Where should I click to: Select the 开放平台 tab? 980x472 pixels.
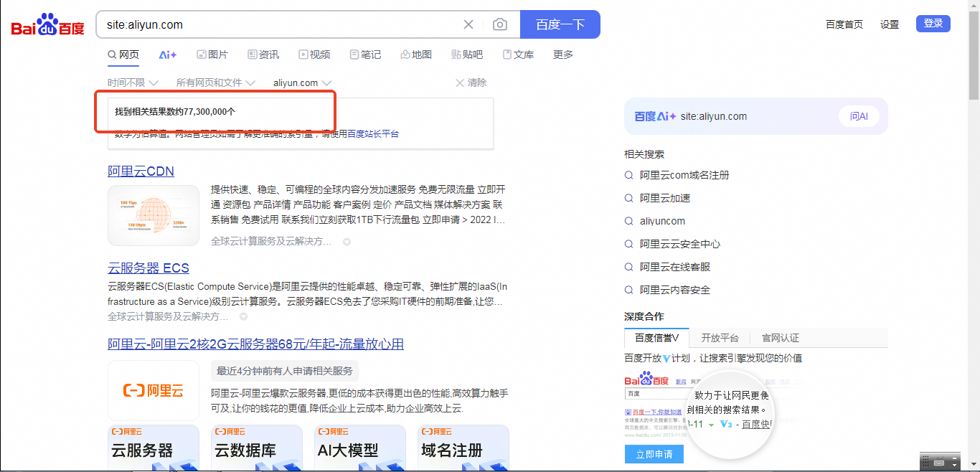(x=720, y=338)
